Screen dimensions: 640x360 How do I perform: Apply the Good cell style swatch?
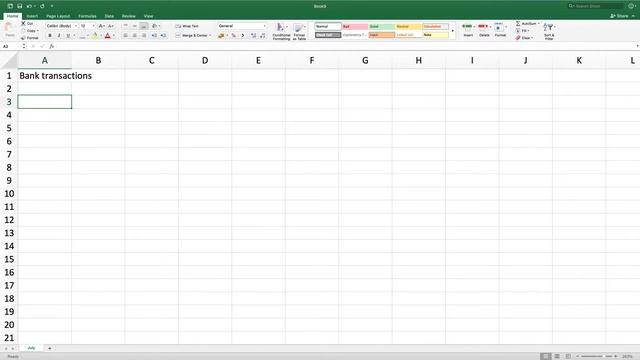pos(382,27)
